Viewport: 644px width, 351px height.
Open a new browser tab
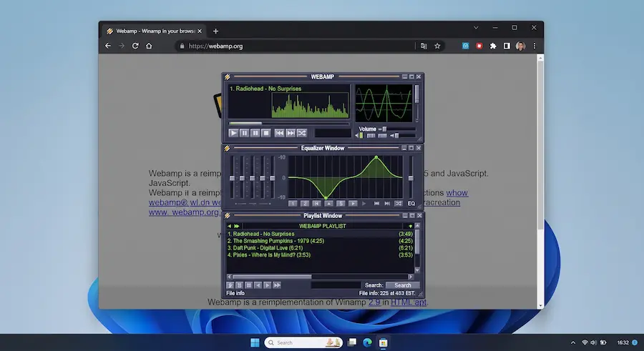click(215, 31)
